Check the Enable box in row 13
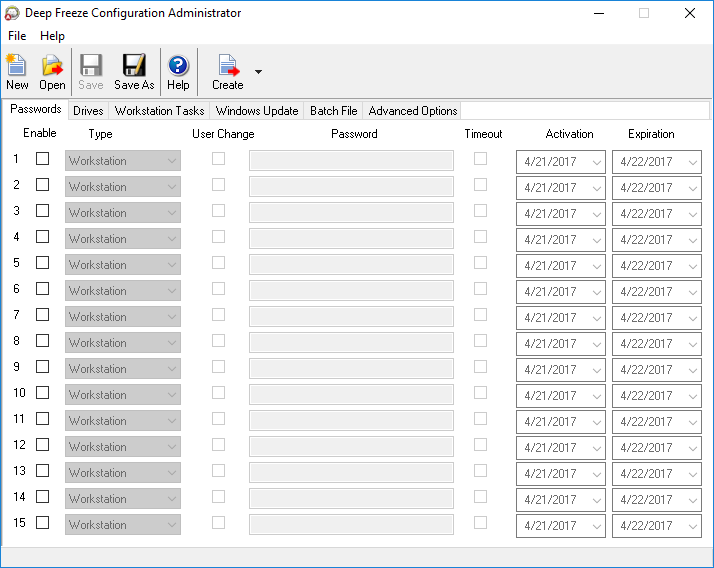 [x=42, y=470]
